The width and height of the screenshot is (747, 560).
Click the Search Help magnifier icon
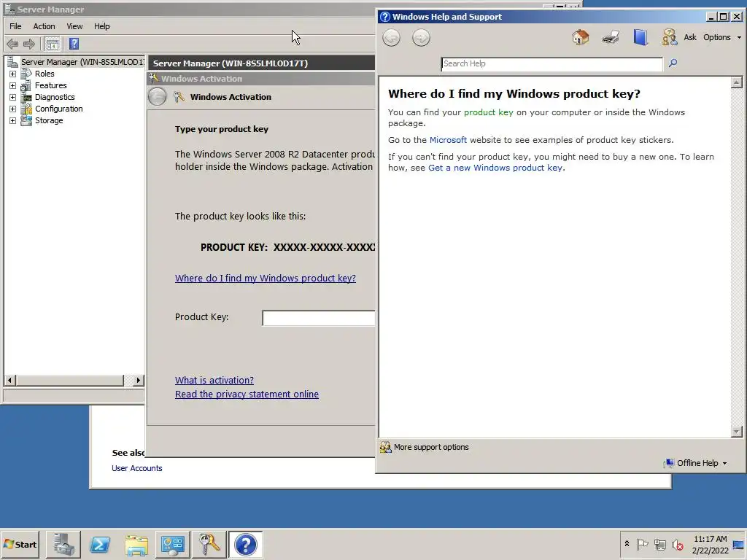(x=673, y=63)
